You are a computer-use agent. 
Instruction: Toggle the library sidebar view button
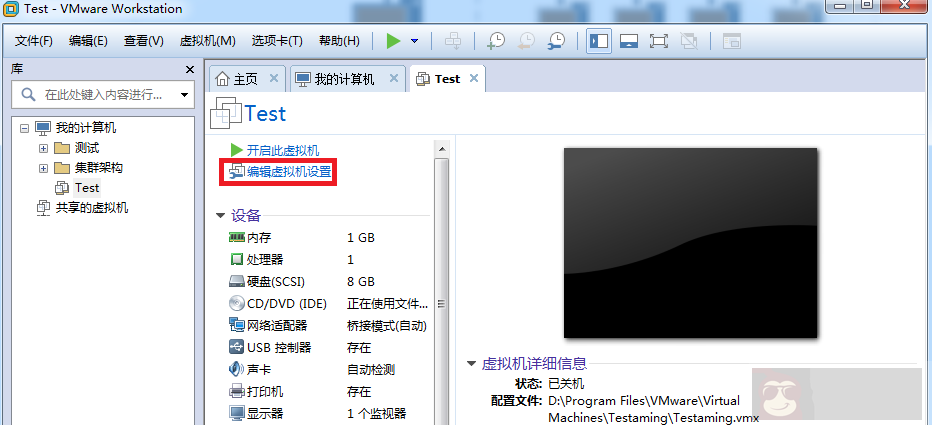pyautogui.click(x=599, y=41)
